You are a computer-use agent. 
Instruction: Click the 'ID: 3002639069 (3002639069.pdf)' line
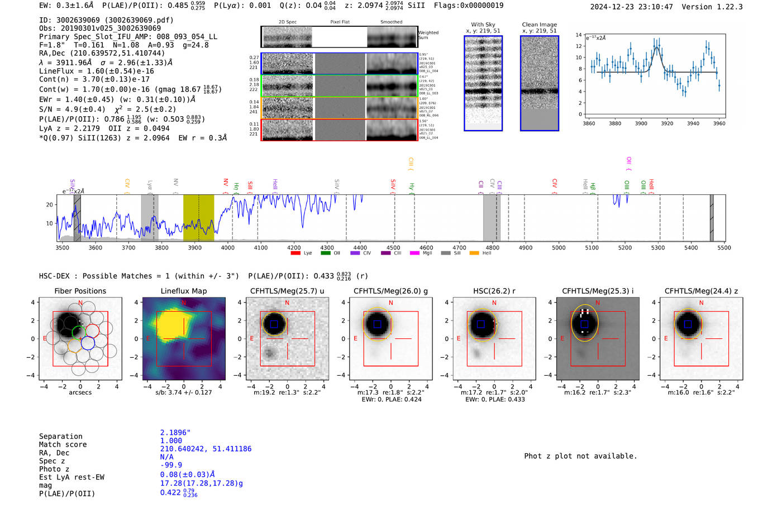tap(106, 20)
